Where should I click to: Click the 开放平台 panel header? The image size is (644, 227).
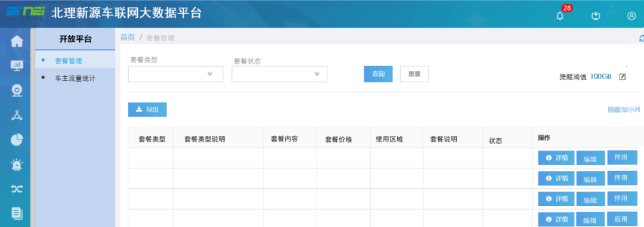pyautogui.click(x=75, y=39)
